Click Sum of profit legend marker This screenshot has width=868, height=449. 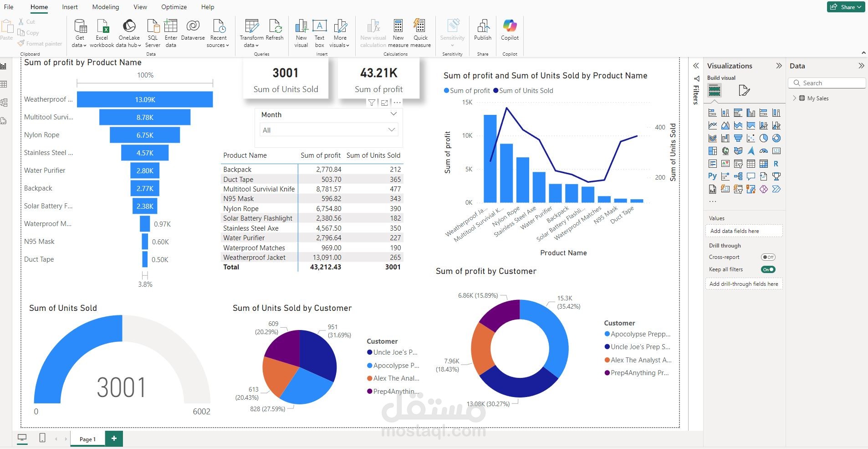(446, 91)
